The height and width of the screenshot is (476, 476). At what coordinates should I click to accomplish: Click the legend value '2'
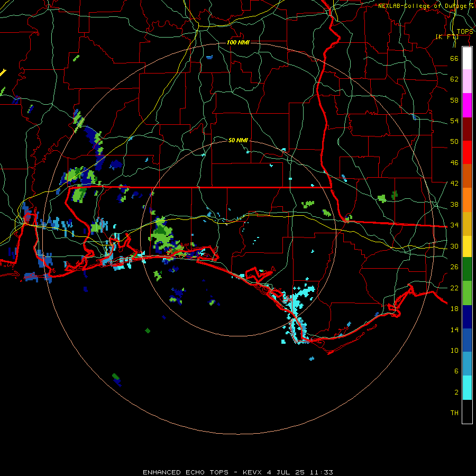pos(456,392)
